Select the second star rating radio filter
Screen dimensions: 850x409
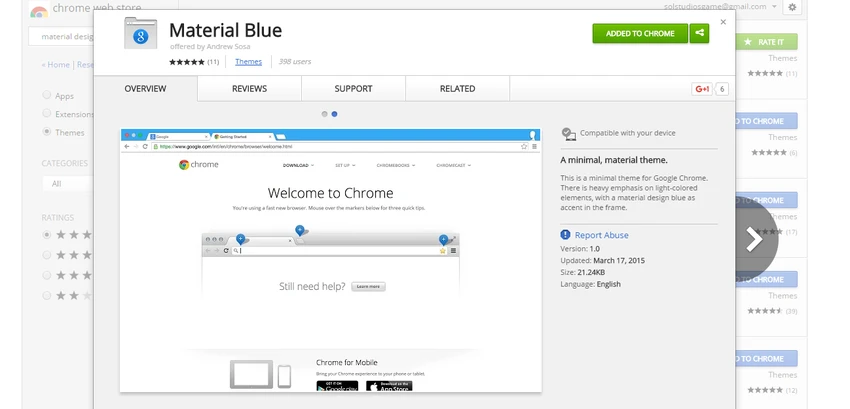pyautogui.click(x=47, y=255)
